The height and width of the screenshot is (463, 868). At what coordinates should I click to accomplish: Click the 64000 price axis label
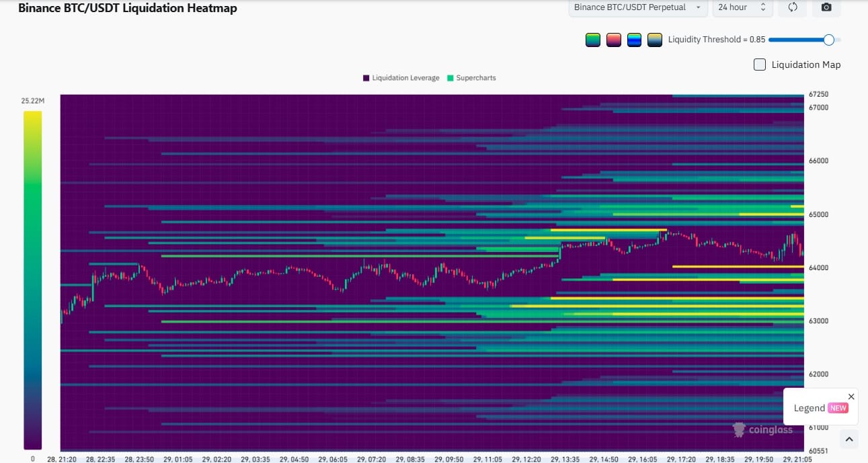click(x=818, y=267)
